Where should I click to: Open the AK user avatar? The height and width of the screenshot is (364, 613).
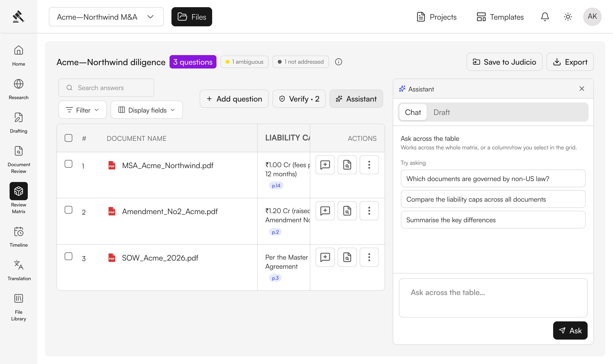592,17
